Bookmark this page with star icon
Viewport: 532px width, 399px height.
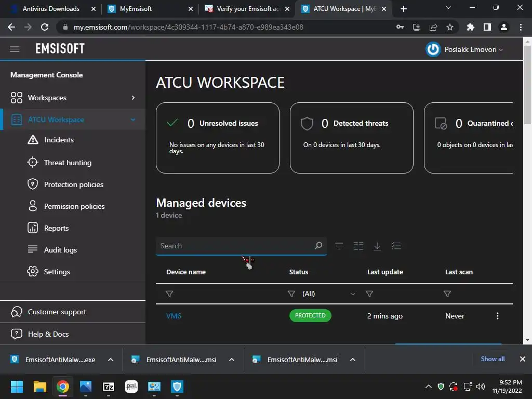[x=449, y=27]
